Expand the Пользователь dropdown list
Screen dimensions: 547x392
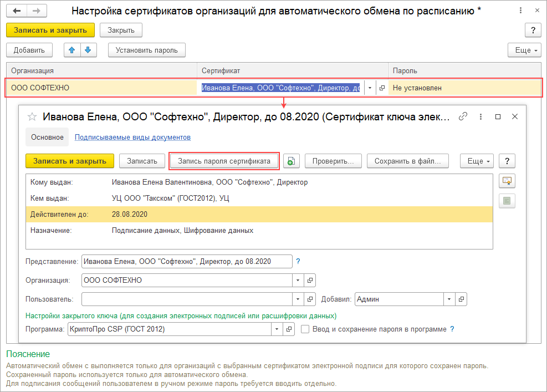pyautogui.click(x=298, y=299)
